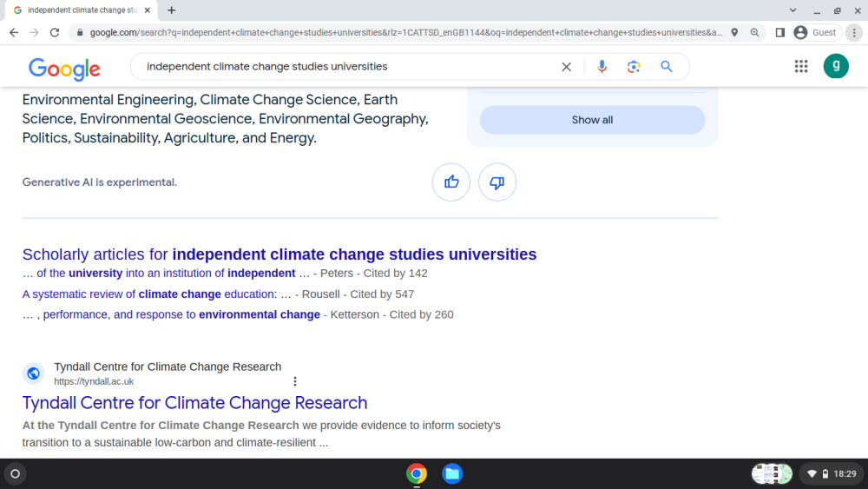Close the independent climate change tab

148,10
